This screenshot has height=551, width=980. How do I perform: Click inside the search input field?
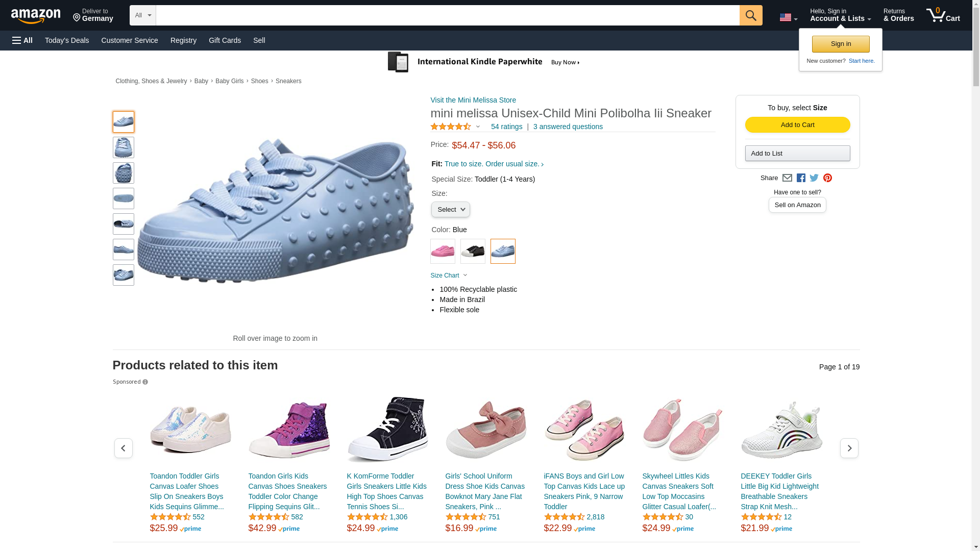point(447,15)
